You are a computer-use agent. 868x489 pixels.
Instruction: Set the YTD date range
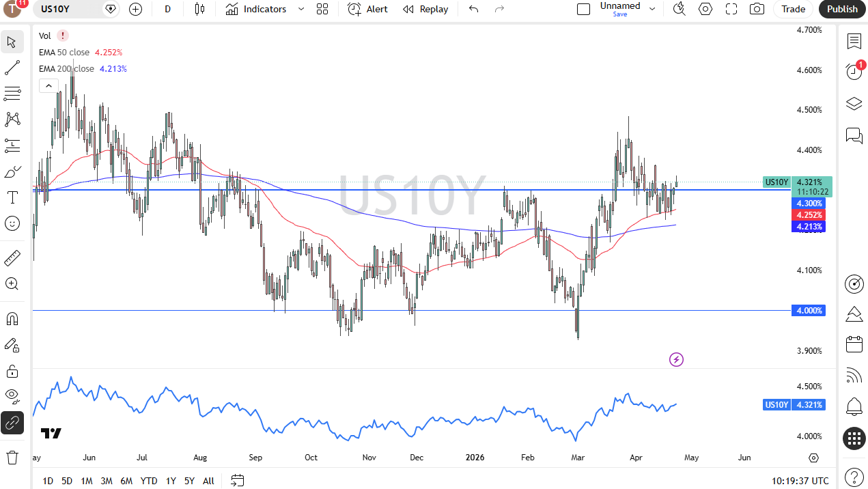(x=149, y=481)
